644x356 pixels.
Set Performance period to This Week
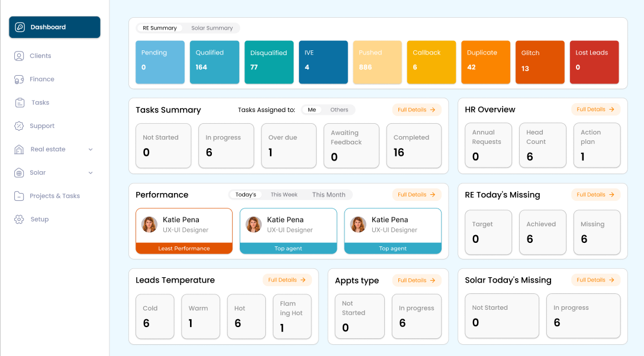tap(284, 195)
